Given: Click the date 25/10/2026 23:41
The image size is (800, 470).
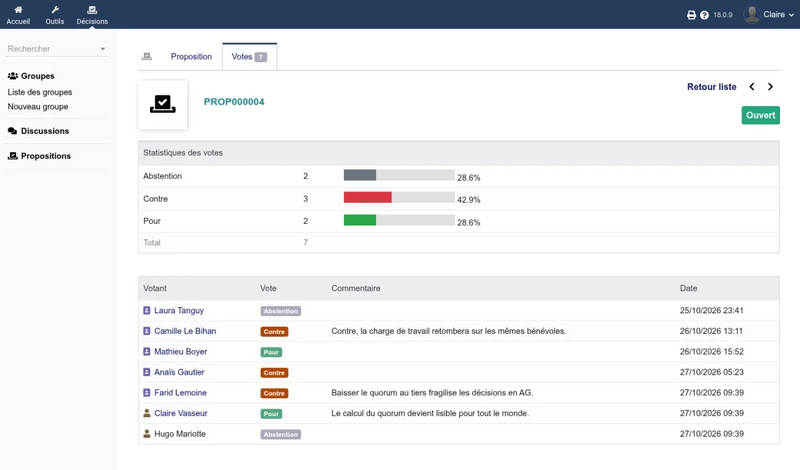Looking at the screenshot, I should 711,310.
